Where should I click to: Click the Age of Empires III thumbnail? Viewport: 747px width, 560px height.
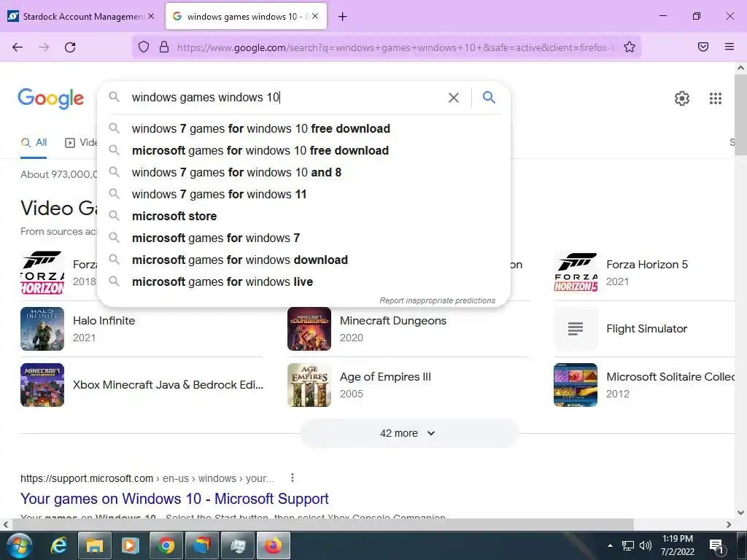[x=309, y=385]
